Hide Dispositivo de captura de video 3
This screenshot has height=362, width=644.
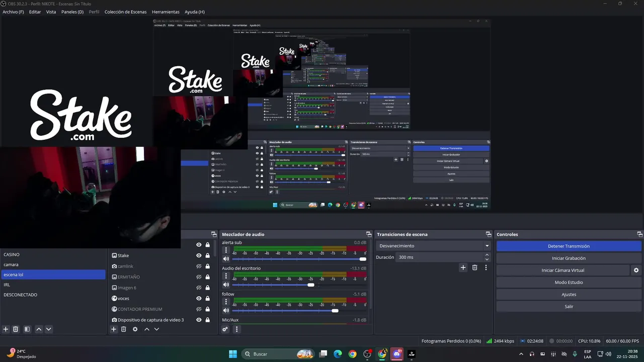(199, 320)
